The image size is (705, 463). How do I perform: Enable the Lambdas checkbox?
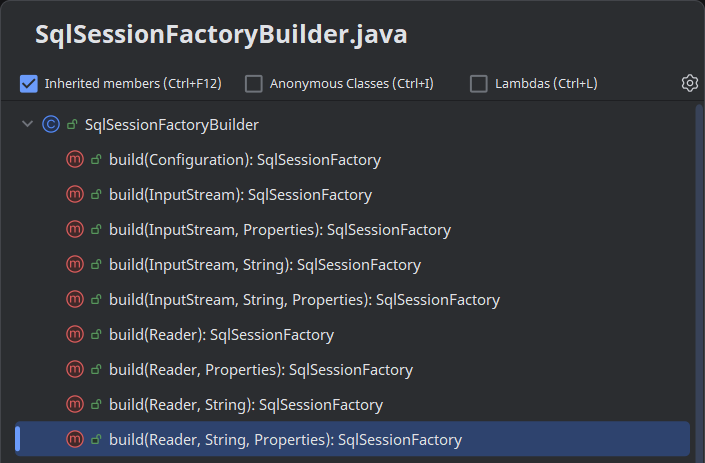pos(479,84)
